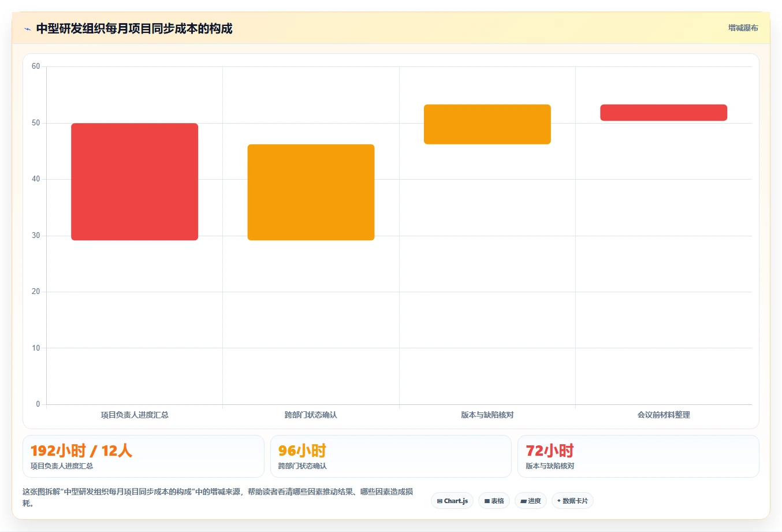This screenshot has width=782, height=532.
Task: Click the 增减瀑布 label in header
Action: pyautogui.click(x=743, y=28)
